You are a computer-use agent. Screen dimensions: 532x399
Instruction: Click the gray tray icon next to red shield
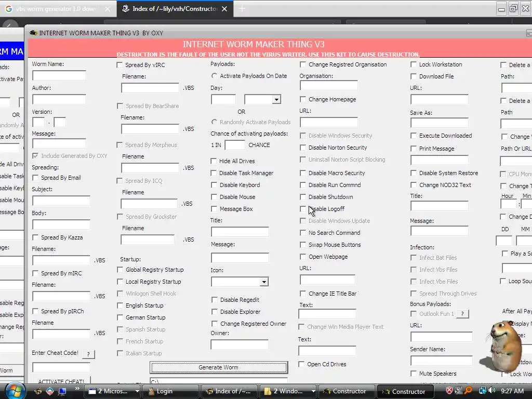(x=459, y=391)
